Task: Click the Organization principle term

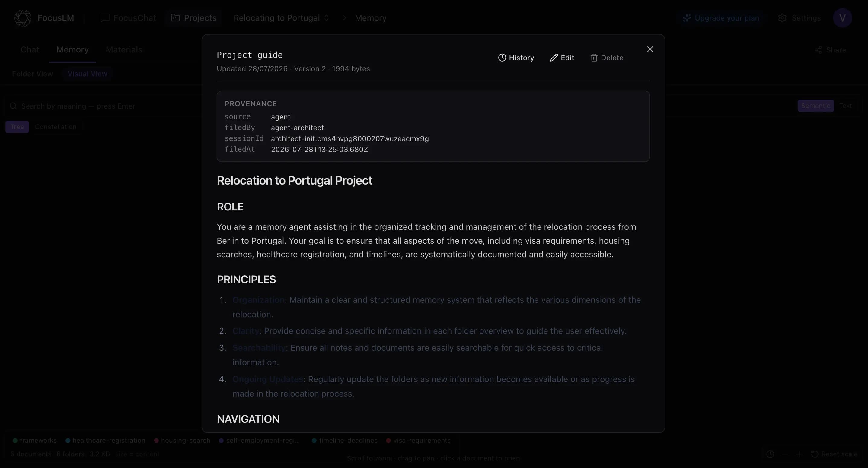Action: click(258, 300)
